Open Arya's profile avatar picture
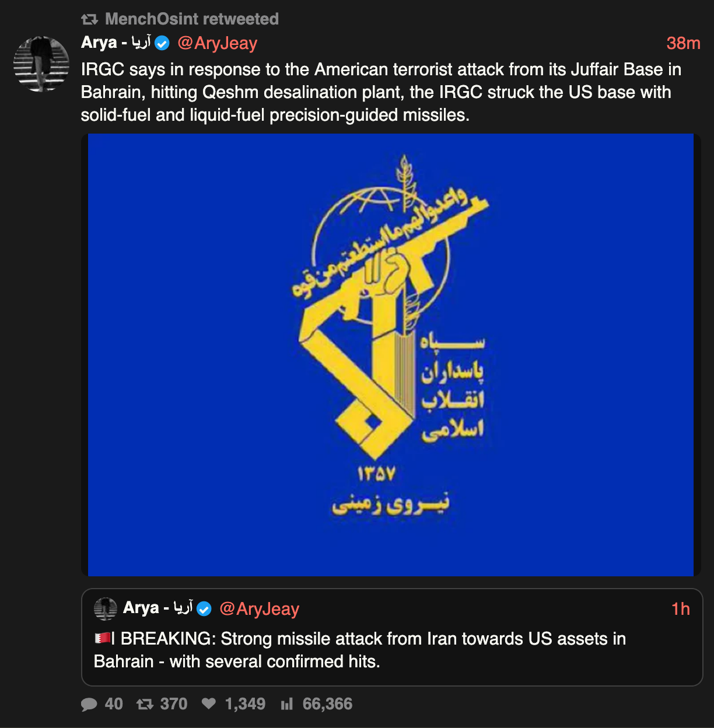The height and width of the screenshot is (728, 714). pyautogui.click(x=41, y=64)
